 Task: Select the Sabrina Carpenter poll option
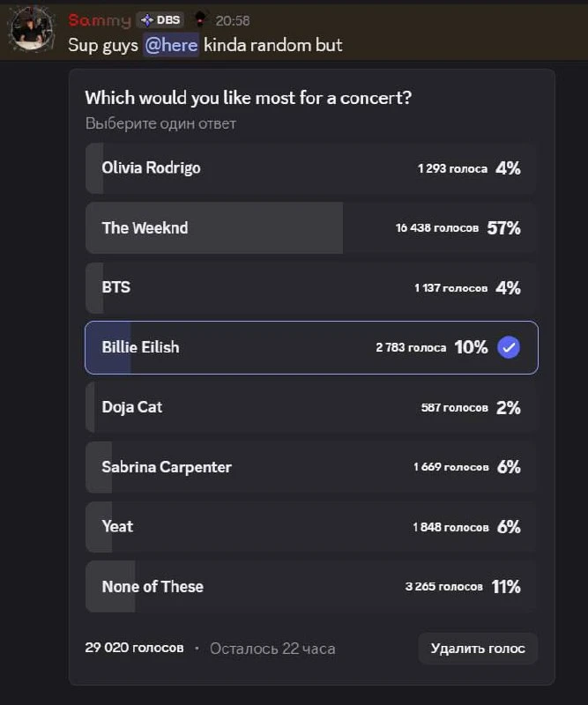311,467
